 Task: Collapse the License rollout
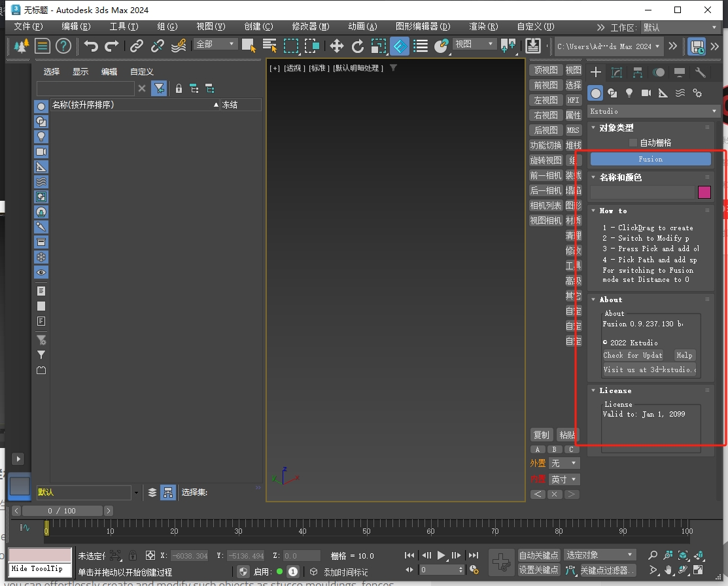[x=593, y=390]
